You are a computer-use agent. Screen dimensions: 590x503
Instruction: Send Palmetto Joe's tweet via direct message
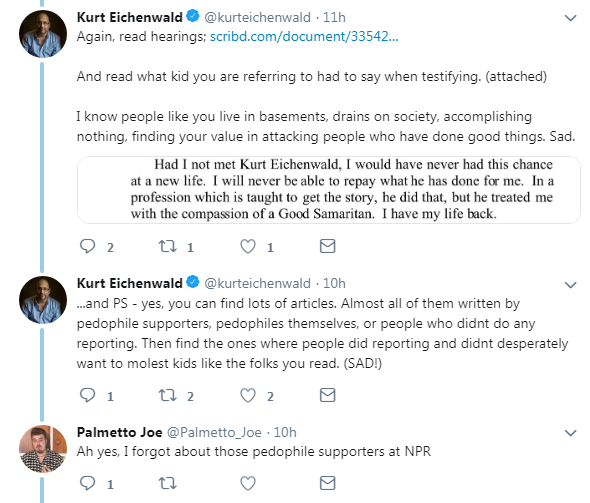click(327, 483)
